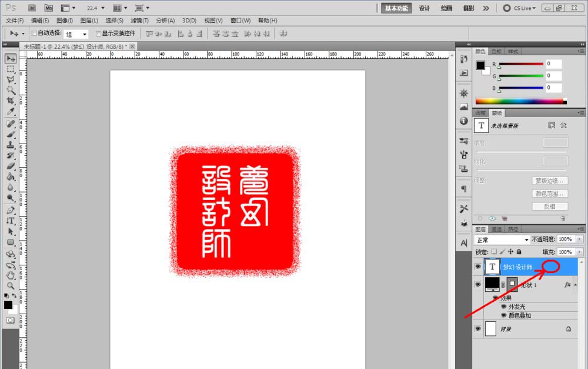Select the Move tool in the toolbar
This screenshot has height=369, width=588.
10,58
